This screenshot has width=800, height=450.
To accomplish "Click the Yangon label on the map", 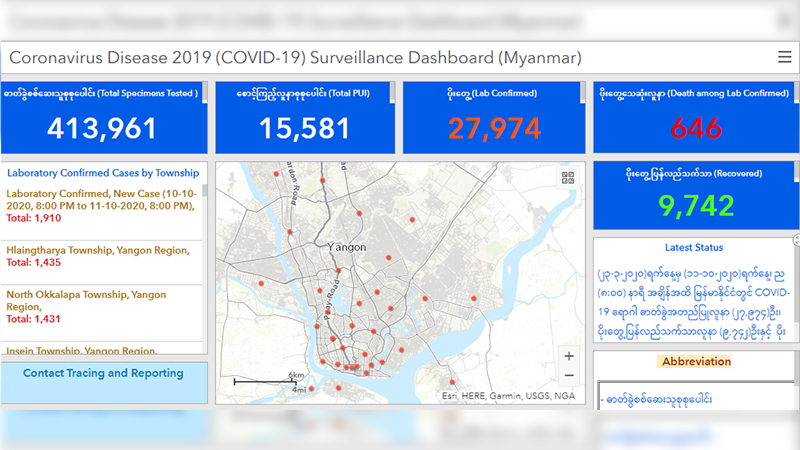I will point(347,247).
